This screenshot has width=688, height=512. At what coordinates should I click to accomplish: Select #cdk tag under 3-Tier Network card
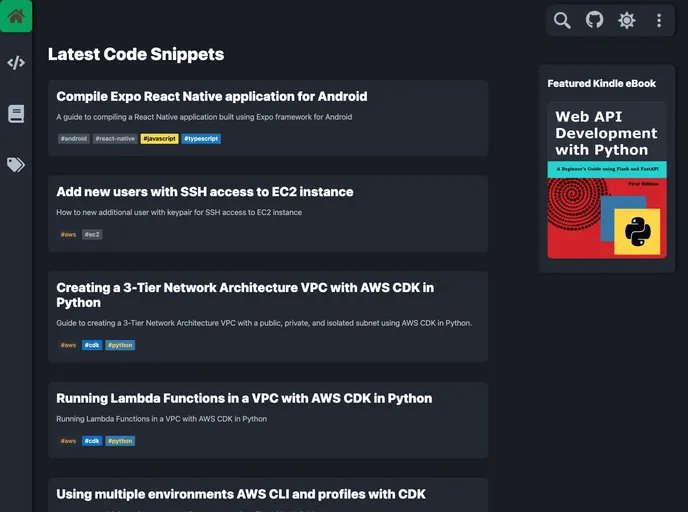point(92,345)
